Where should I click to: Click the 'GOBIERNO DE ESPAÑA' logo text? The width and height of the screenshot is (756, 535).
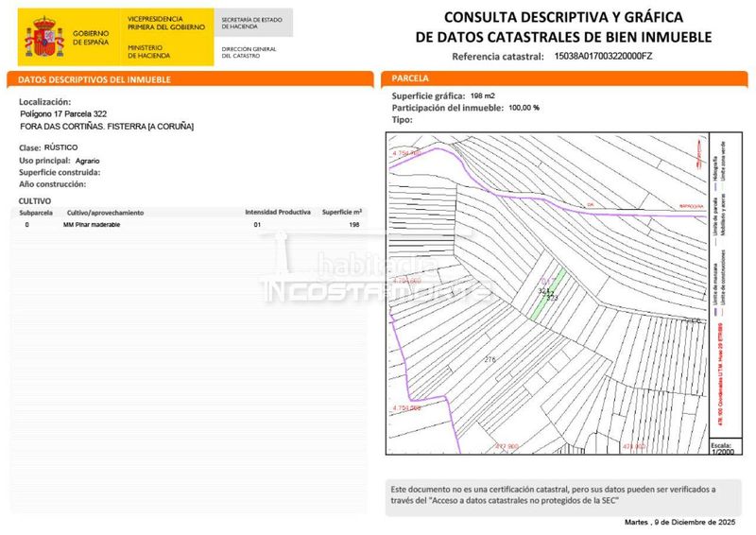91,38
